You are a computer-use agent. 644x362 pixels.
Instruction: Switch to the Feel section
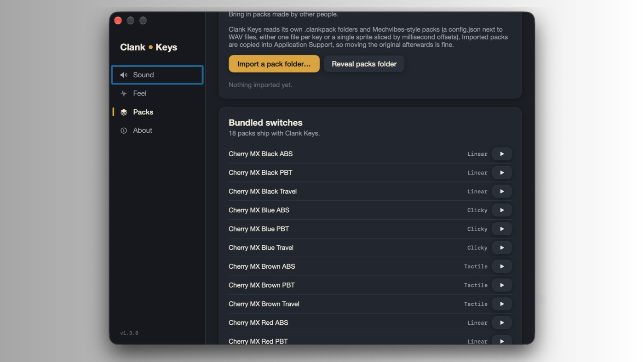(x=157, y=93)
